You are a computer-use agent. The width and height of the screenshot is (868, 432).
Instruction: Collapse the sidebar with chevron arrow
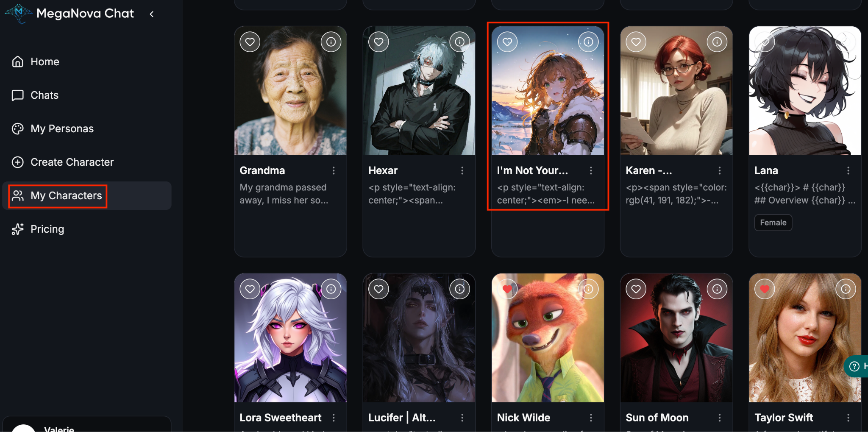[x=152, y=14]
